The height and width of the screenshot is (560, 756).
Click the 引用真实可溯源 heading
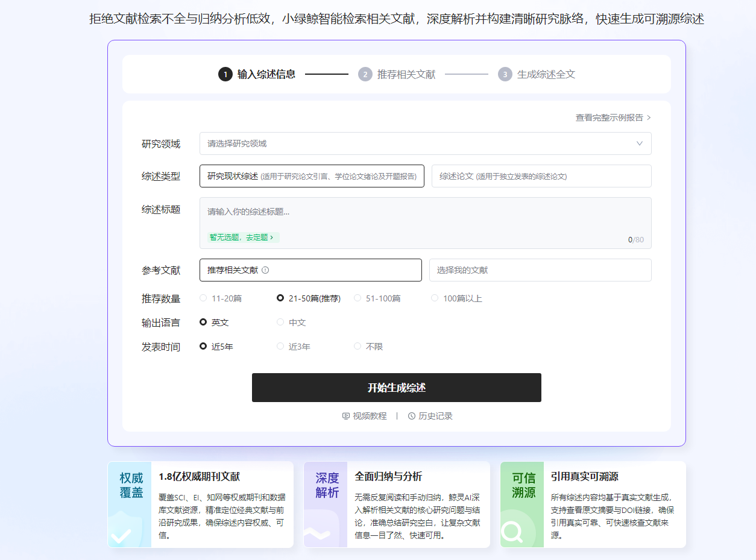(x=584, y=476)
